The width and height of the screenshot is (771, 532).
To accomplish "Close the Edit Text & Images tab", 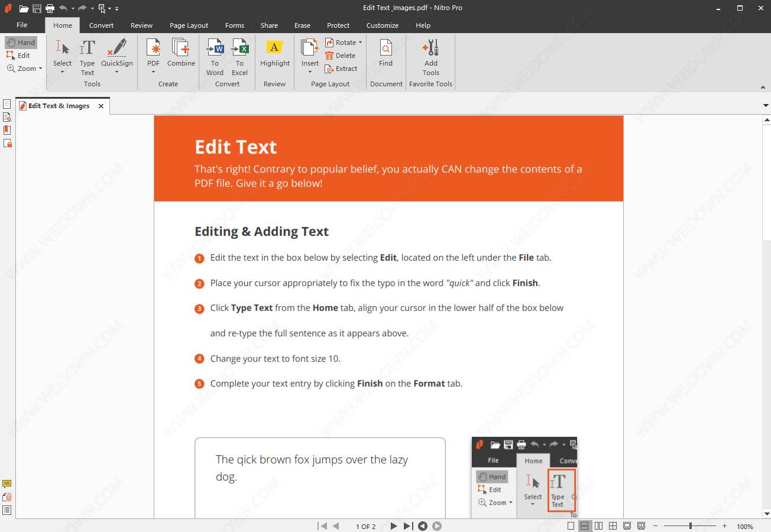I will 101,106.
